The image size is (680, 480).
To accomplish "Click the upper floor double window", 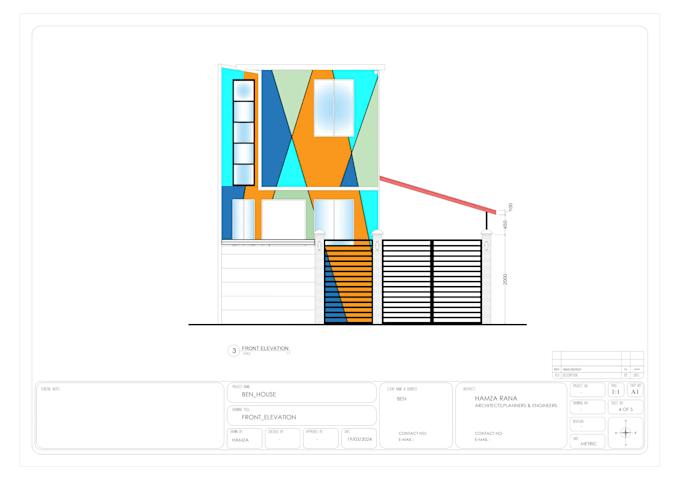I will (334, 108).
